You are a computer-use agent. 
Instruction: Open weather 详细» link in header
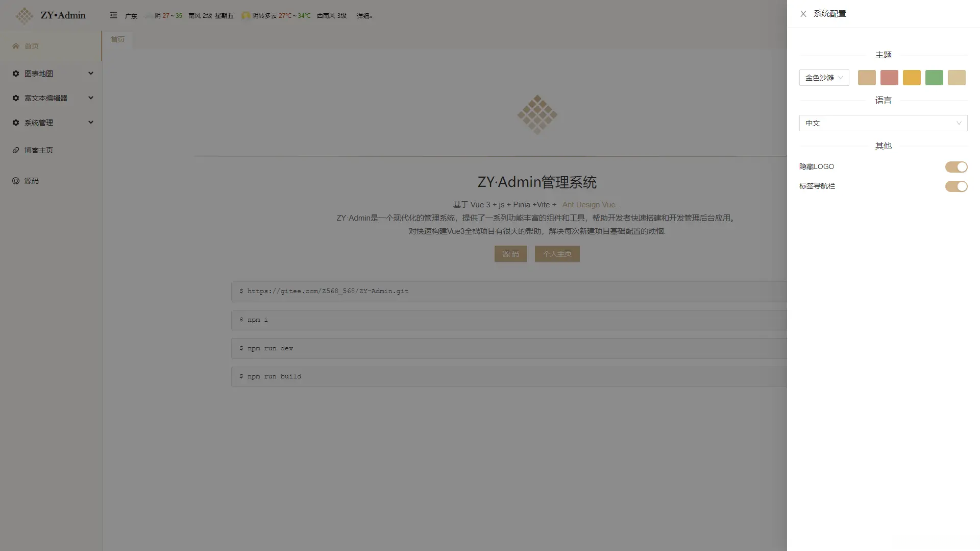click(x=364, y=16)
